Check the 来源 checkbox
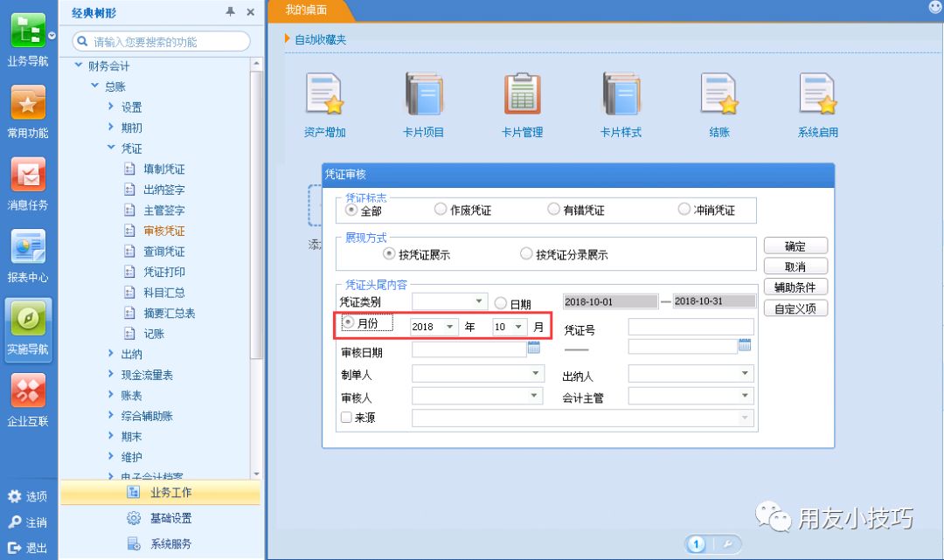The image size is (944, 560). tap(346, 417)
